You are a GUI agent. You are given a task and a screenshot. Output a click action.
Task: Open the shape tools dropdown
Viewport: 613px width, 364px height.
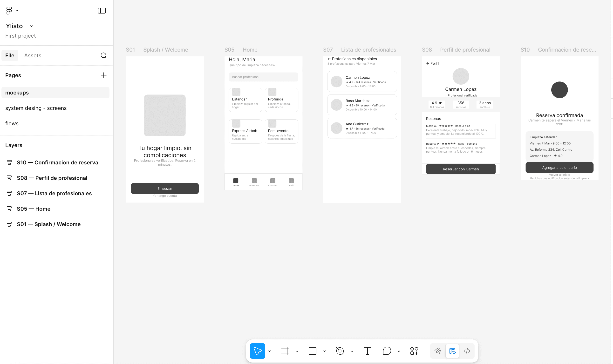(325, 351)
